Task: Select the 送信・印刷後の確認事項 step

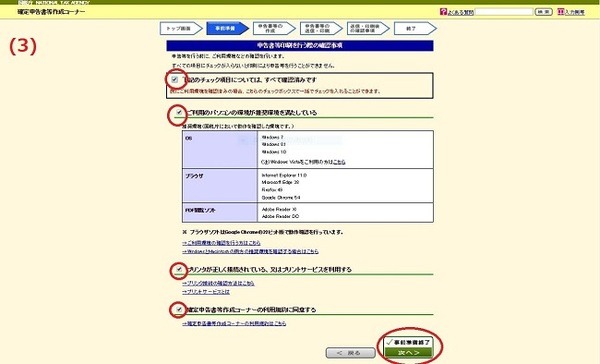Action: [368, 28]
